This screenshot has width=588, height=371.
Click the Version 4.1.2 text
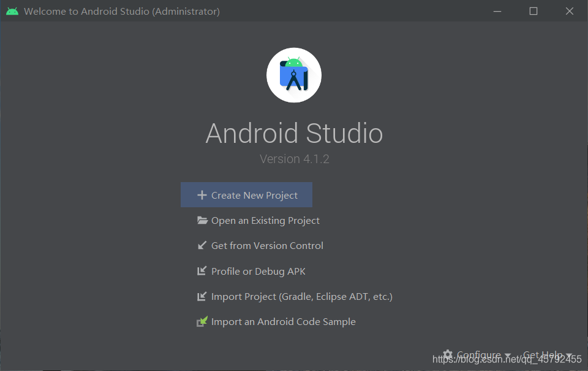295,159
